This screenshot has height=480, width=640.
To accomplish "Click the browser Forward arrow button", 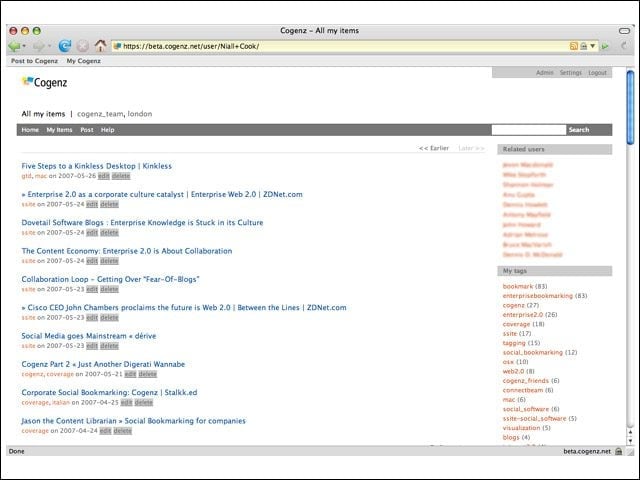I will click(x=38, y=46).
